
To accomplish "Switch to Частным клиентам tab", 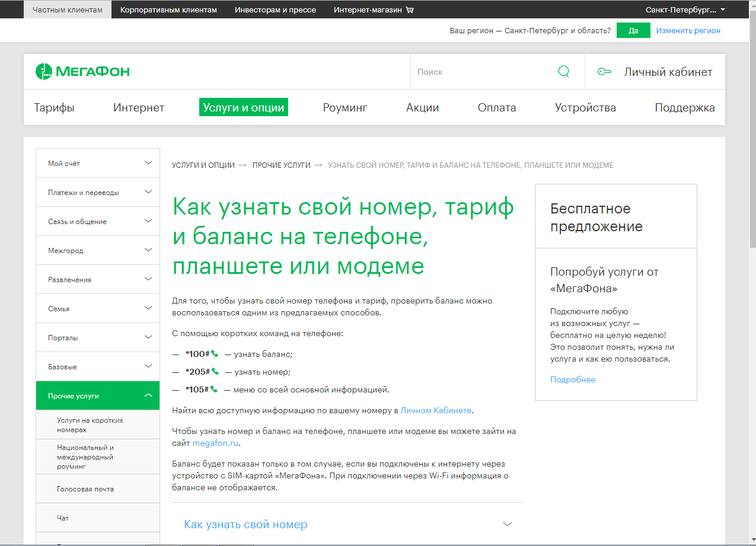I will click(68, 10).
